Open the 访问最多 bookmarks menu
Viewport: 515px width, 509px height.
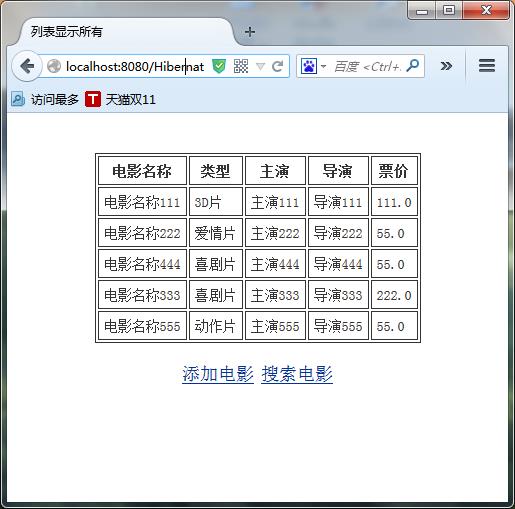[x=45, y=99]
